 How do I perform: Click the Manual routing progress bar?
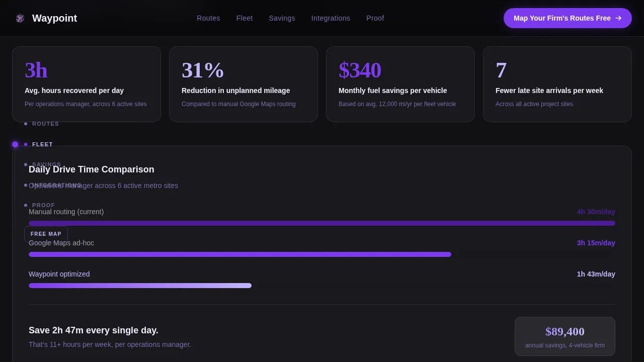[x=322, y=223]
